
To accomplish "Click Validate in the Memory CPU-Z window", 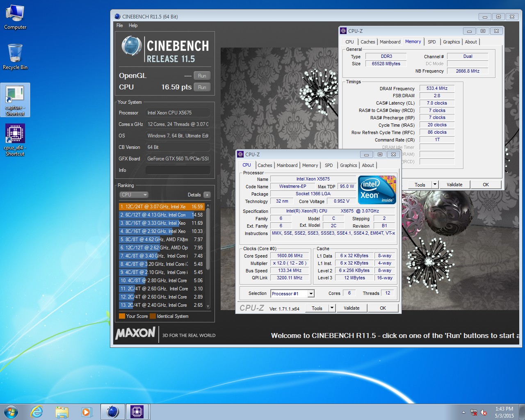I will coord(454,185).
